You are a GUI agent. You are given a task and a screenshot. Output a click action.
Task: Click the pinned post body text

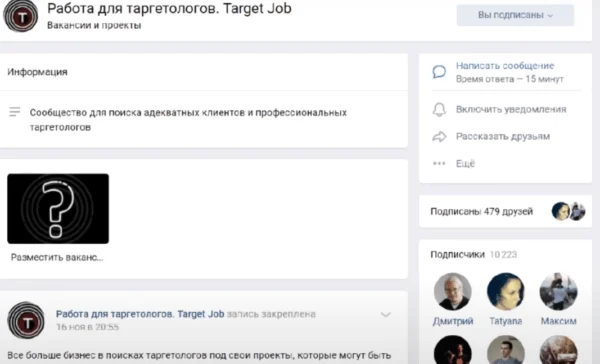click(199, 356)
